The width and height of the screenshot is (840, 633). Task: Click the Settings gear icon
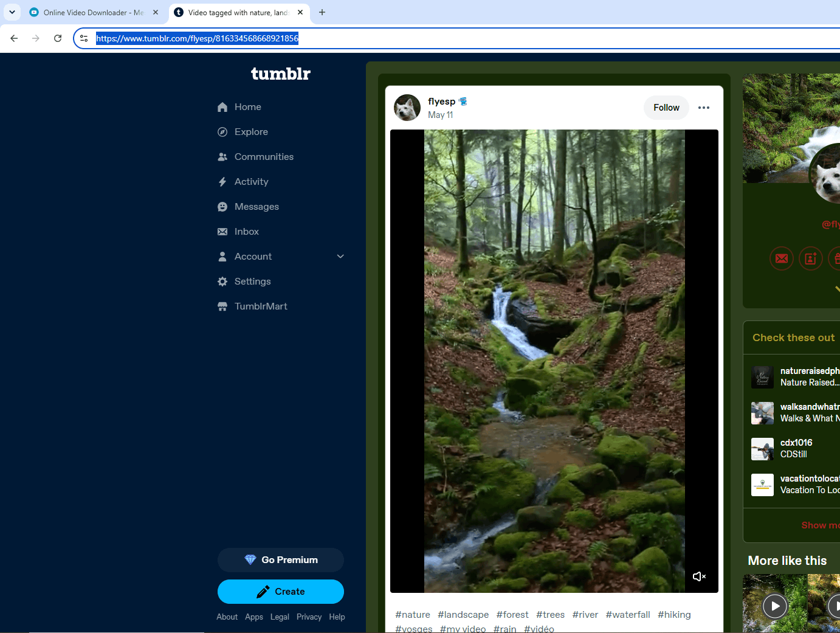click(222, 282)
